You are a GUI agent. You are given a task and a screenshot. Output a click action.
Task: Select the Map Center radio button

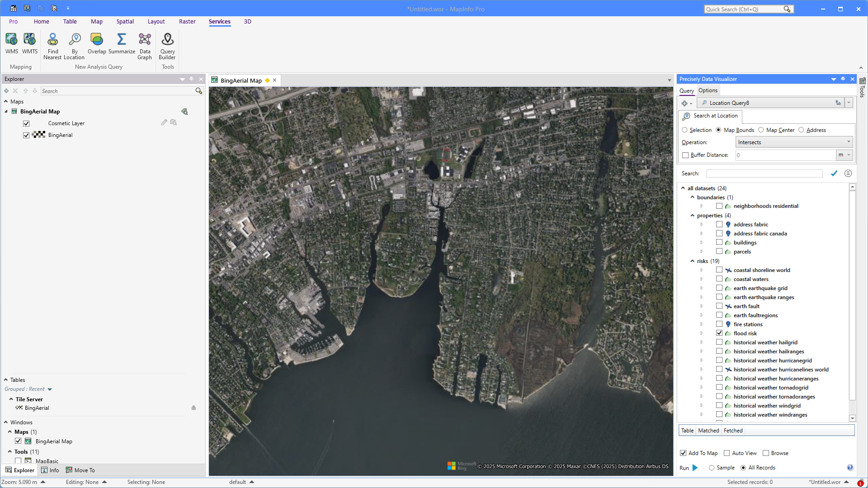pyautogui.click(x=761, y=130)
